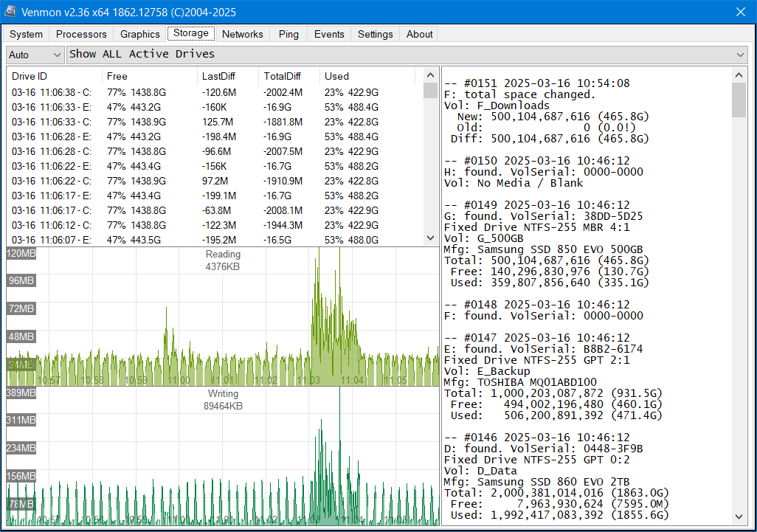Select row 03-16 11:06:28 - E:

[x=215, y=137]
